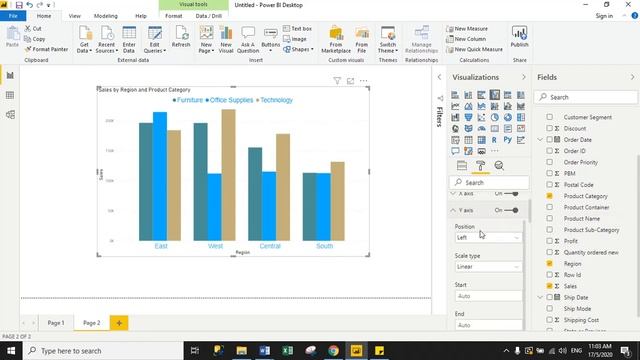Image resolution: width=640 pixels, height=360 pixels.
Task: Open the Format paint roller pane
Action: tap(480, 165)
